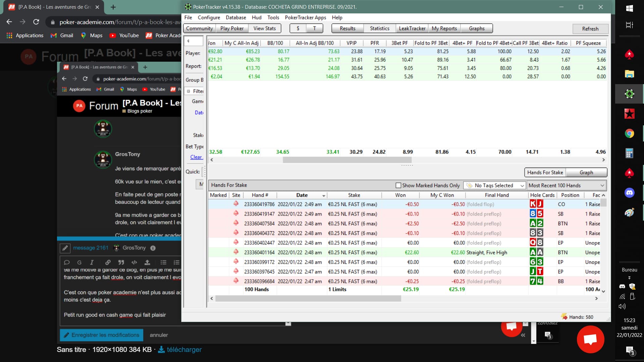Open the Hud menu

click(x=257, y=17)
